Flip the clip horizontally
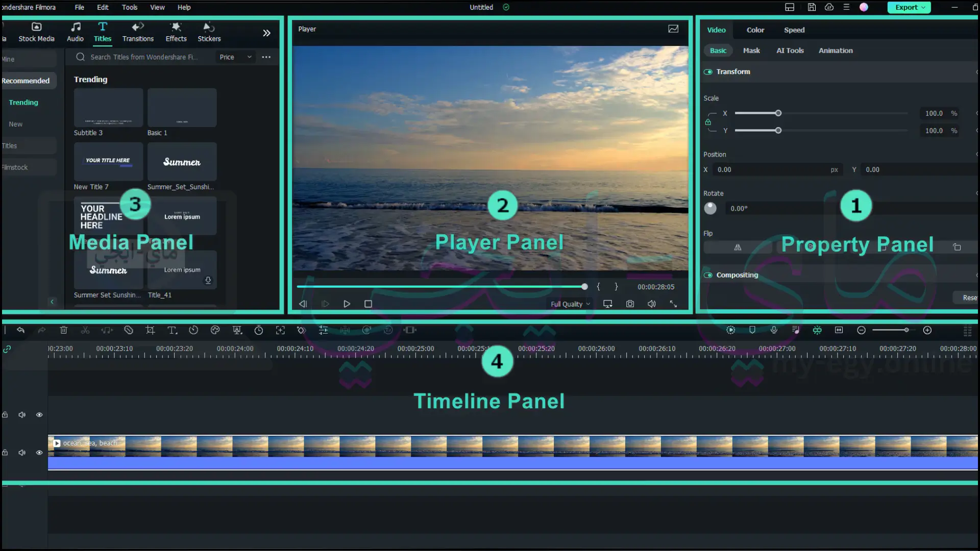 (x=738, y=247)
